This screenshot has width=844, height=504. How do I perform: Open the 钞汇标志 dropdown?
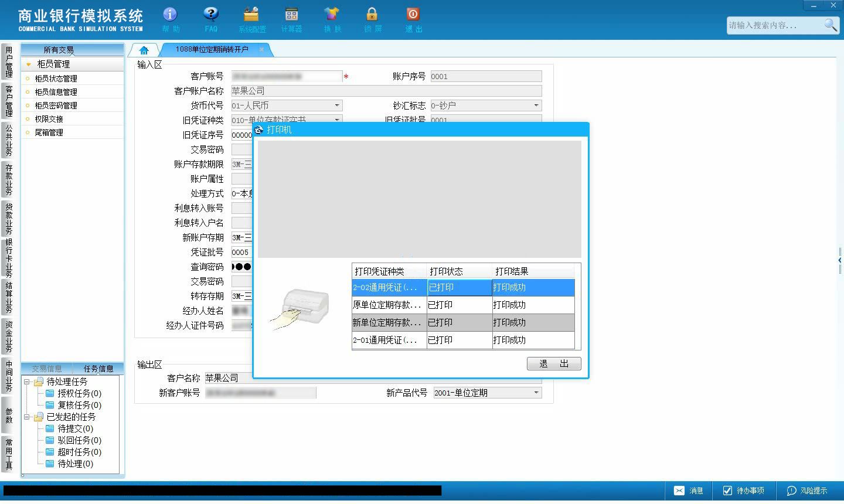point(536,105)
